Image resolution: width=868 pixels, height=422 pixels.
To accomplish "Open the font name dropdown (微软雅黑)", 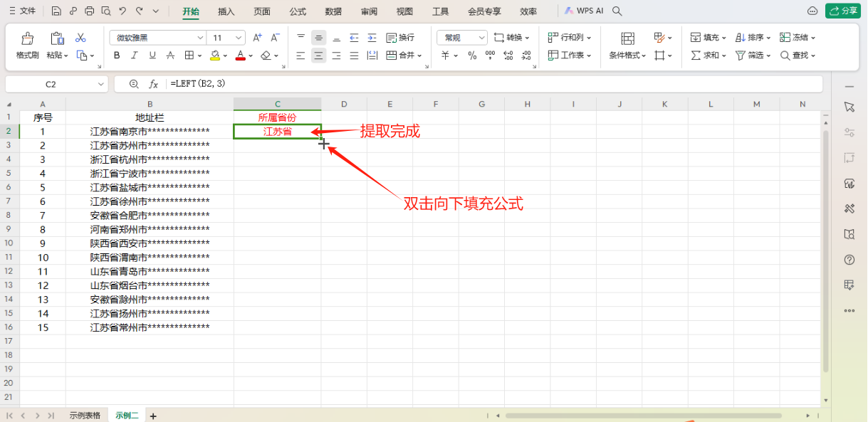I will click(x=200, y=38).
